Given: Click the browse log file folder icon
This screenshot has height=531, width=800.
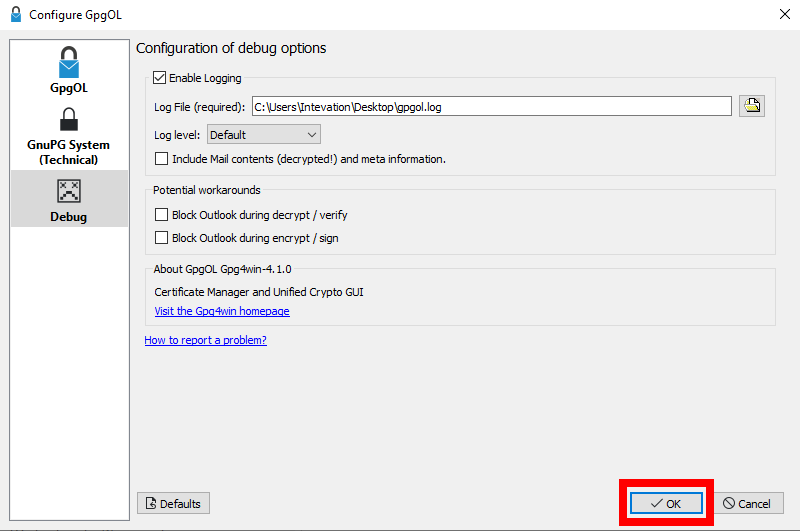Looking at the screenshot, I should (x=751, y=106).
